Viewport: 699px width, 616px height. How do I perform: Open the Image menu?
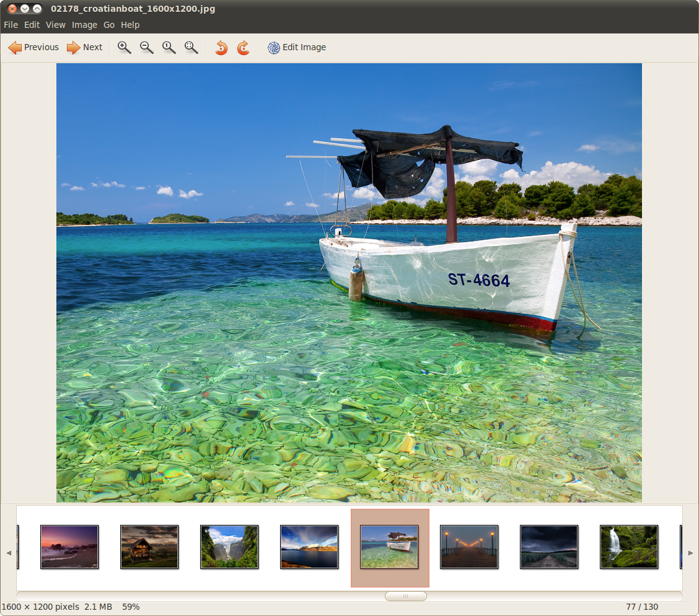pos(84,25)
